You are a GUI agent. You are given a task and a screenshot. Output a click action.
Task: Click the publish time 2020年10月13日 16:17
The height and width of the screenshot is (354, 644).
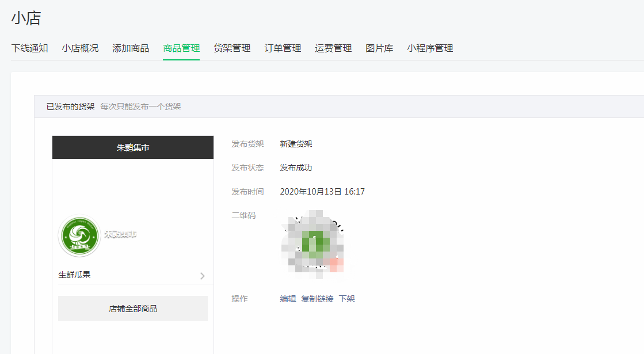(322, 192)
